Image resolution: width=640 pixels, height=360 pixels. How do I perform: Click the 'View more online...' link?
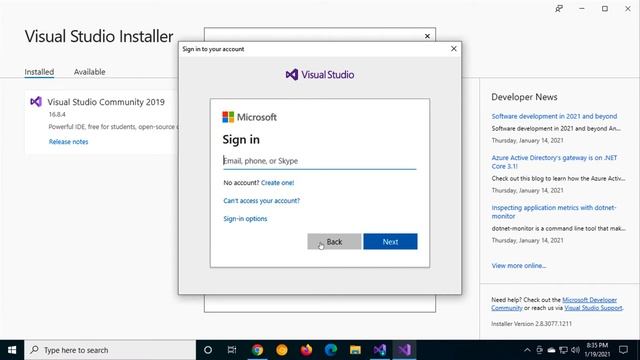[x=519, y=266]
